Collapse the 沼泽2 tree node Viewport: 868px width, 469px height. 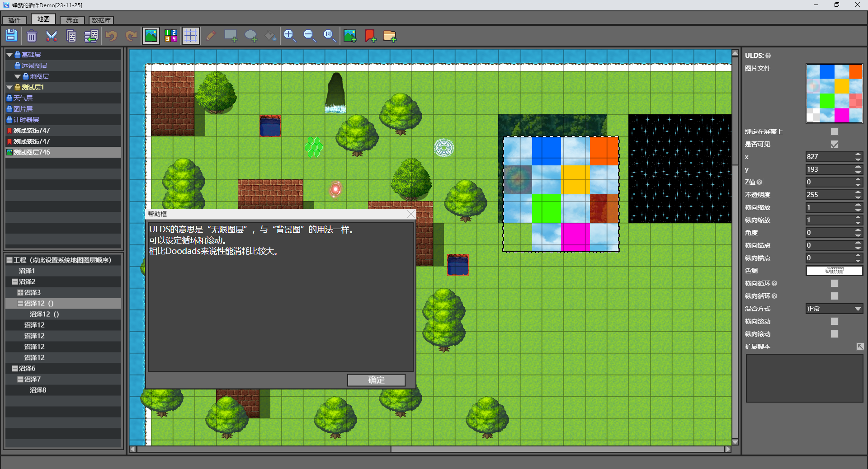click(x=14, y=281)
